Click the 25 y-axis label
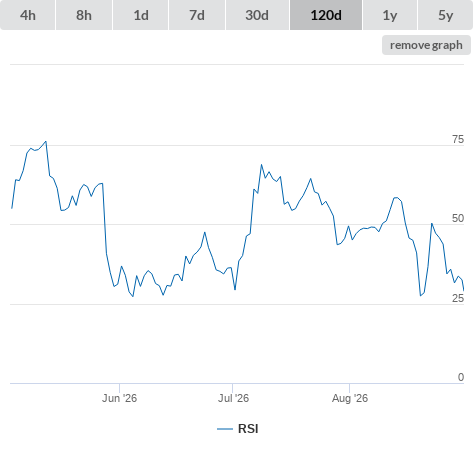The width and height of the screenshot is (474, 455). tap(458, 298)
